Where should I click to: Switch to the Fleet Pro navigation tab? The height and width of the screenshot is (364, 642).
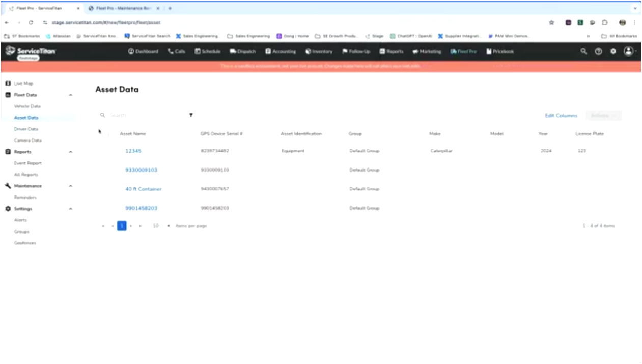[464, 51]
